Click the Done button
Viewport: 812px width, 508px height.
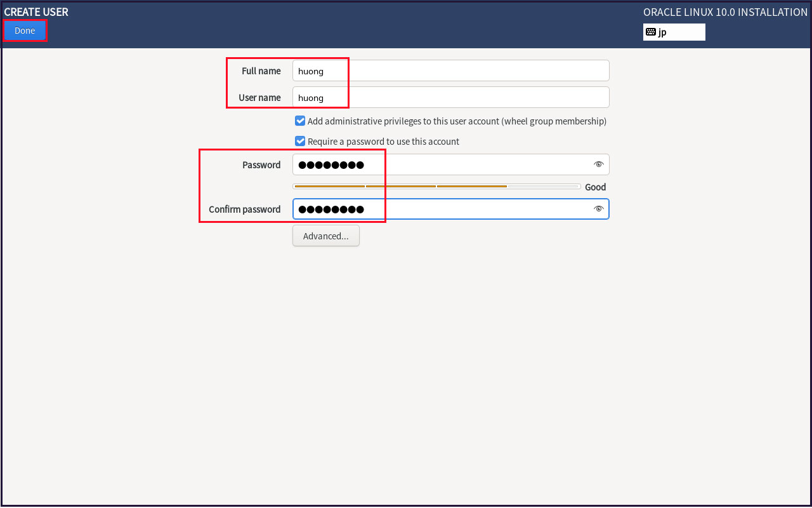pyautogui.click(x=25, y=30)
